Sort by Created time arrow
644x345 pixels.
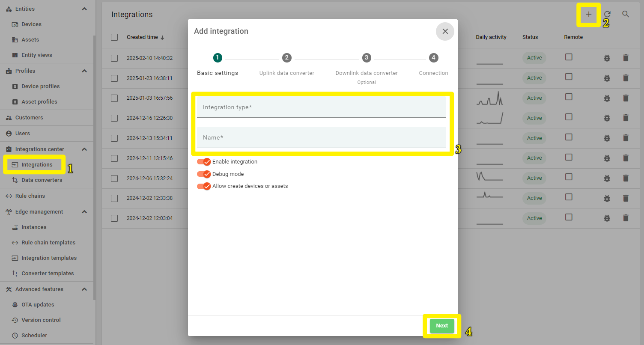click(x=162, y=38)
